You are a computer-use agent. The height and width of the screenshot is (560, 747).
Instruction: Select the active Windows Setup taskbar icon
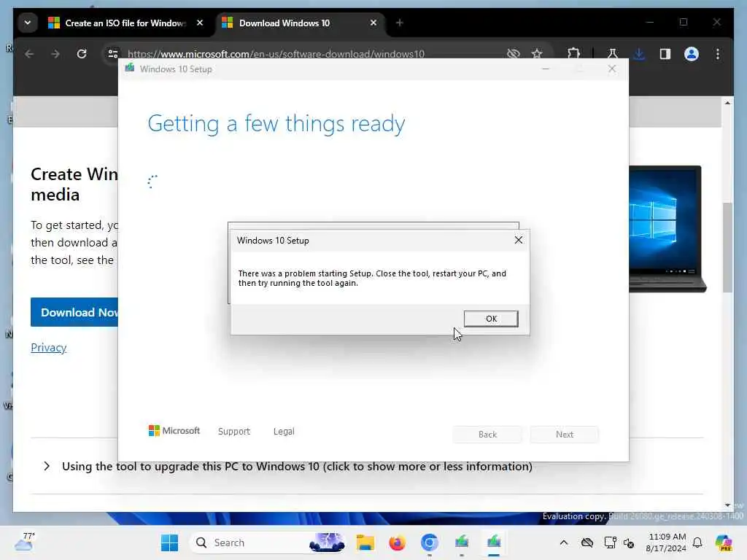click(x=494, y=542)
